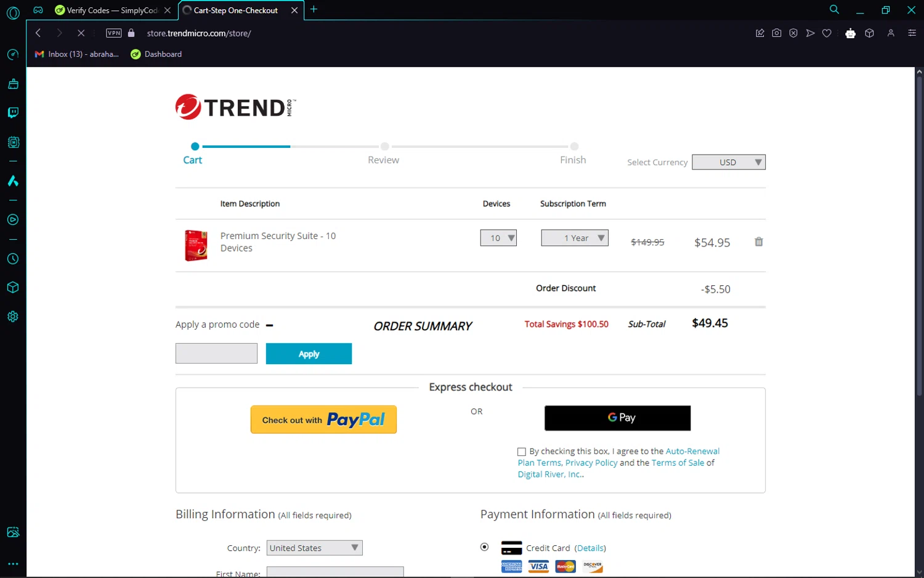Open the pinboard icon in toolbar
This screenshot has width=924, height=578.
point(760,33)
